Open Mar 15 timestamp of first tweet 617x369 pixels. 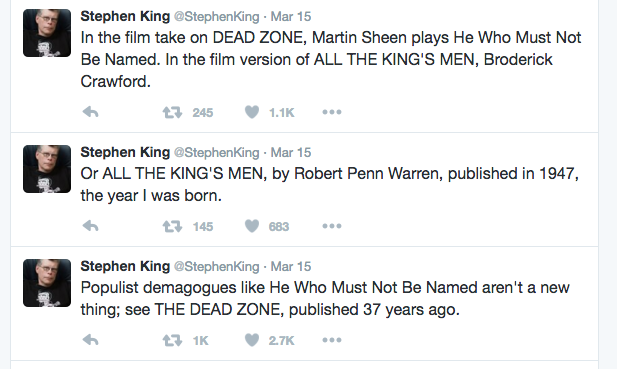coord(291,17)
